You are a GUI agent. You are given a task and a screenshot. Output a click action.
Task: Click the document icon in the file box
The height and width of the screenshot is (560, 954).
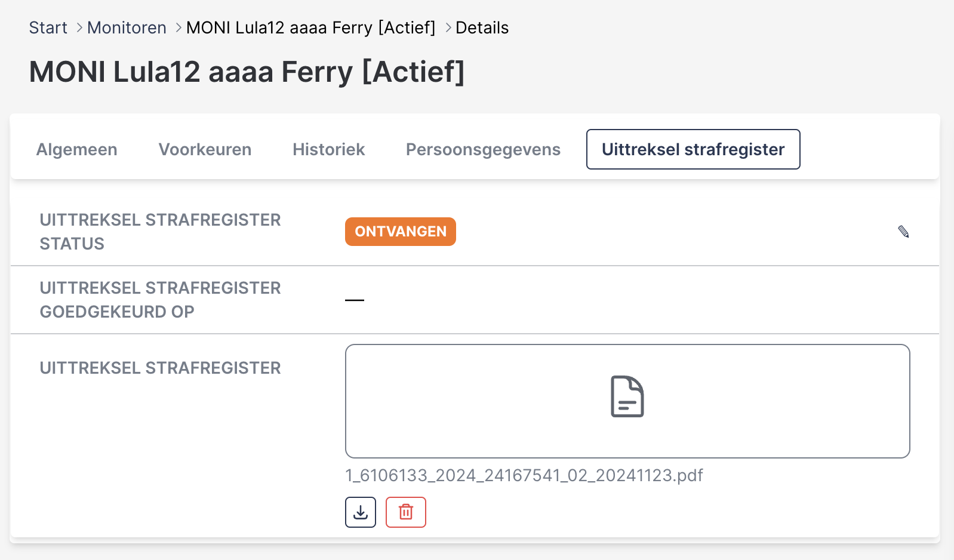pos(627,396)
